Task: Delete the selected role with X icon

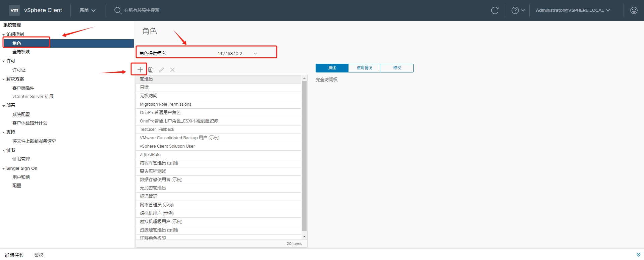Action: coord(172,70)
